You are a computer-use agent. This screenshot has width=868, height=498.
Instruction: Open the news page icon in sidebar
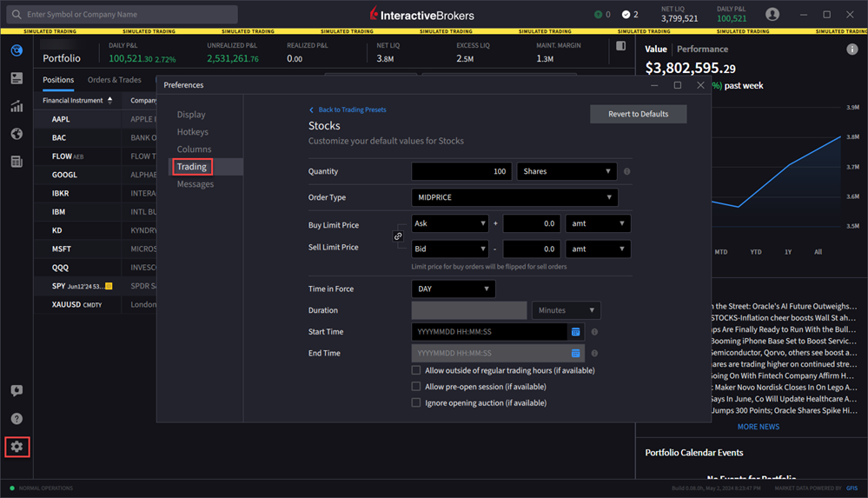pos(17,161)
